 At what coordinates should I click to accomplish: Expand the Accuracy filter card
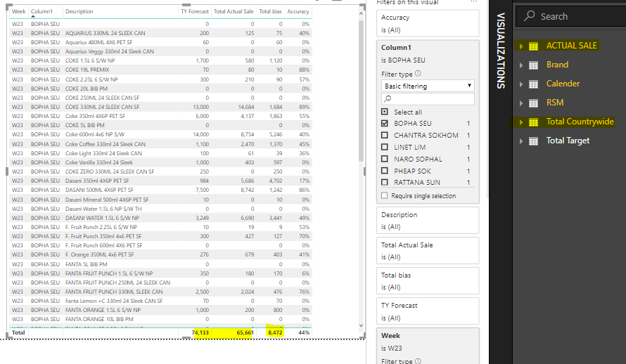(x=428, y=23)
